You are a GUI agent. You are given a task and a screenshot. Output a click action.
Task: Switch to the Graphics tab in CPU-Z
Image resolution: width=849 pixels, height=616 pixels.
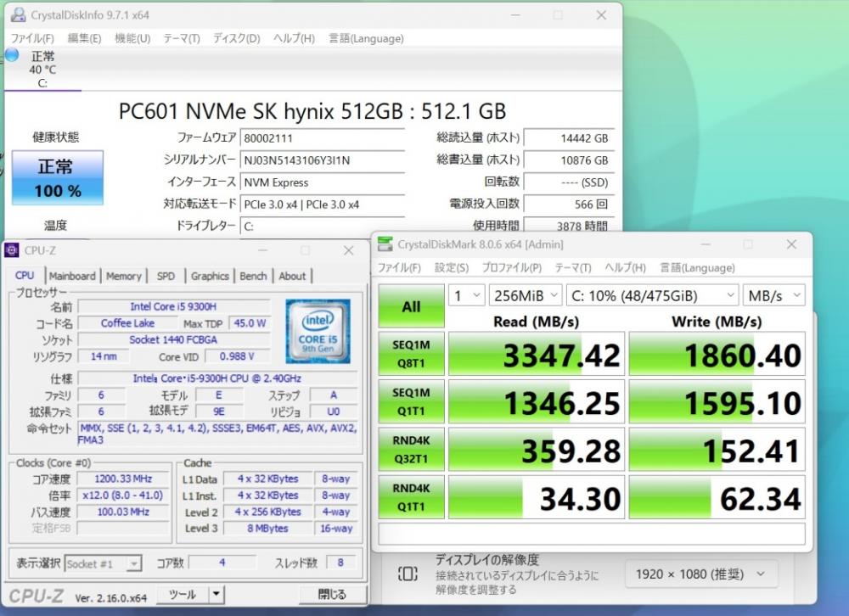point(210,276)
